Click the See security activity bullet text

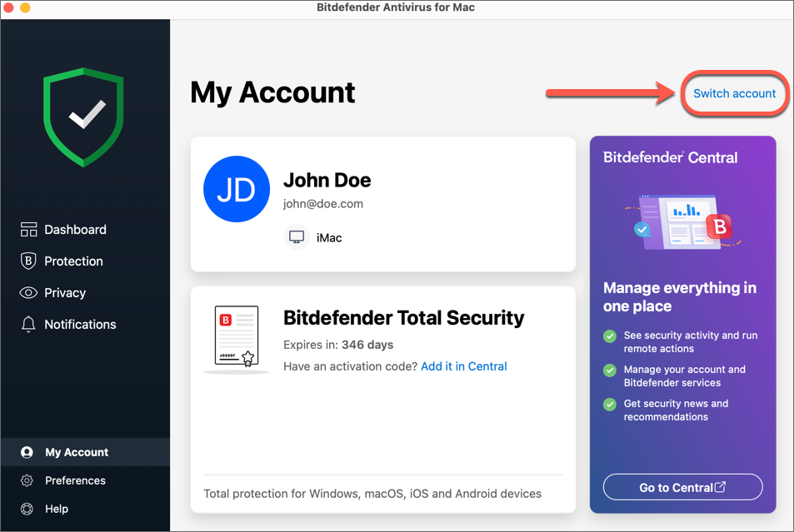(x=691, y=341)
